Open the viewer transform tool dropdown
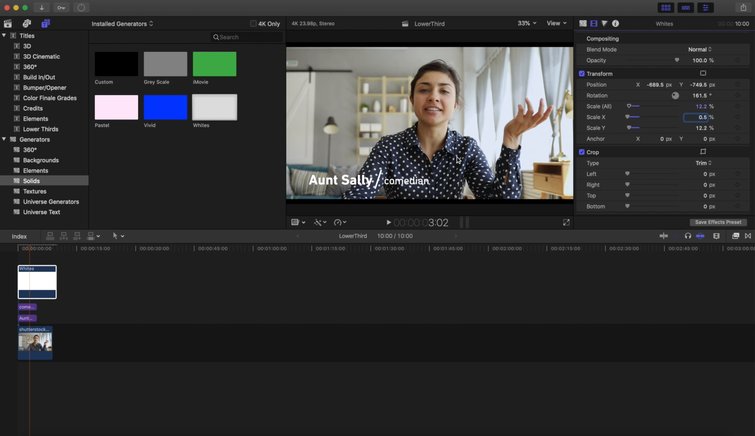 point(298,222)
